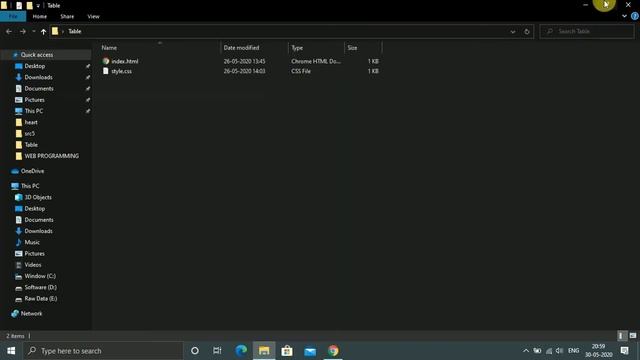Go up one folder level

43,31
